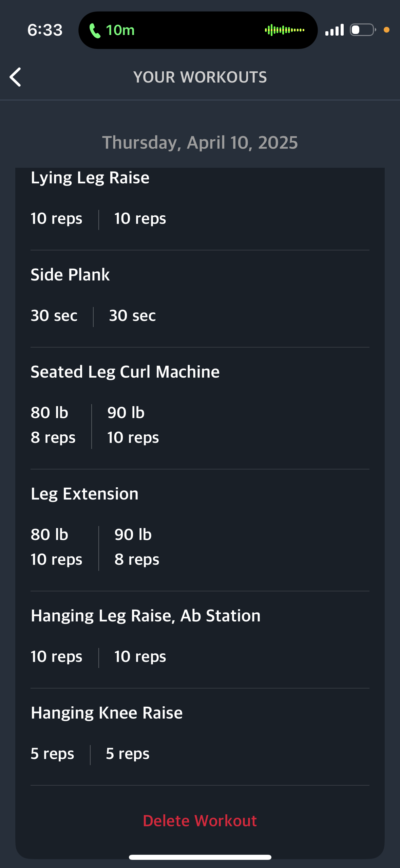This screenshot has height=868, width=400.
Task: Tap the green audio waveform indicator
Action: point(284,30)
